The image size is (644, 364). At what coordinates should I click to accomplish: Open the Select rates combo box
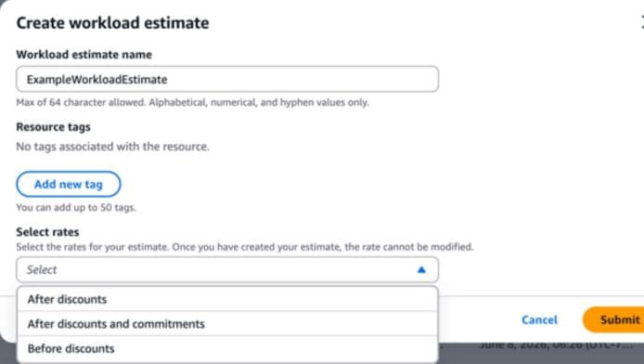227,269
